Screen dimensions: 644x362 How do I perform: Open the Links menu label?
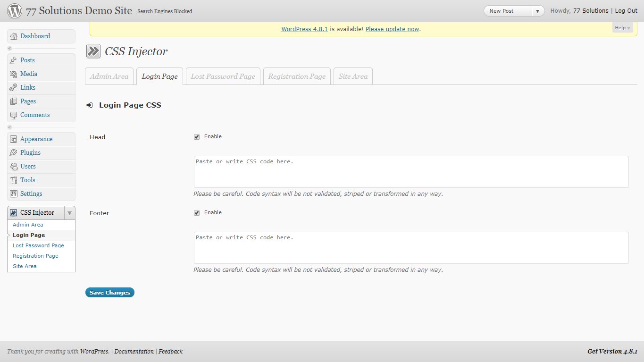coord(28,88)
